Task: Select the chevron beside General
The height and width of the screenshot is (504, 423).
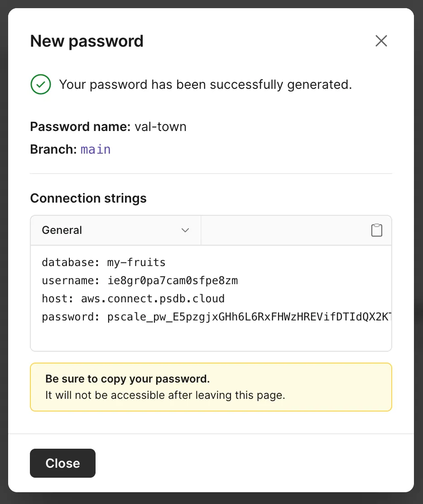Action: pyautogui.click(x=185, y=230)
